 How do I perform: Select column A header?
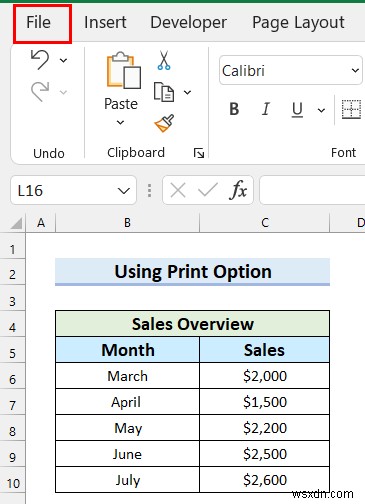click(x=41, y=222)
